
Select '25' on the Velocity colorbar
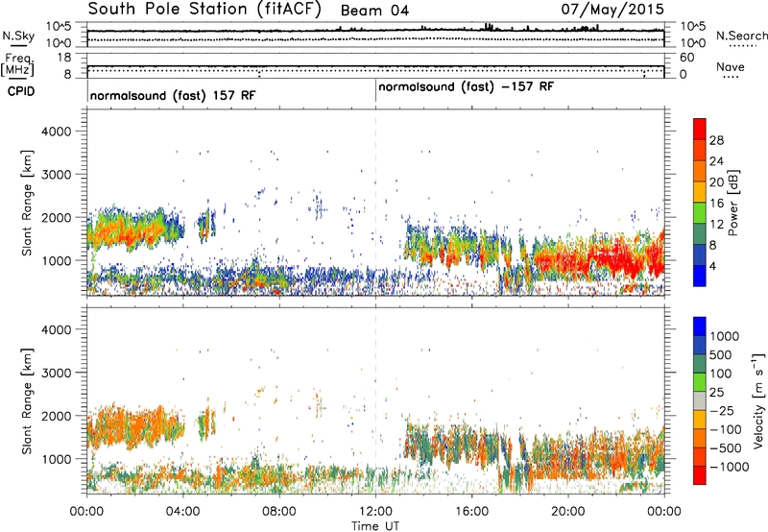coord(716,393)
